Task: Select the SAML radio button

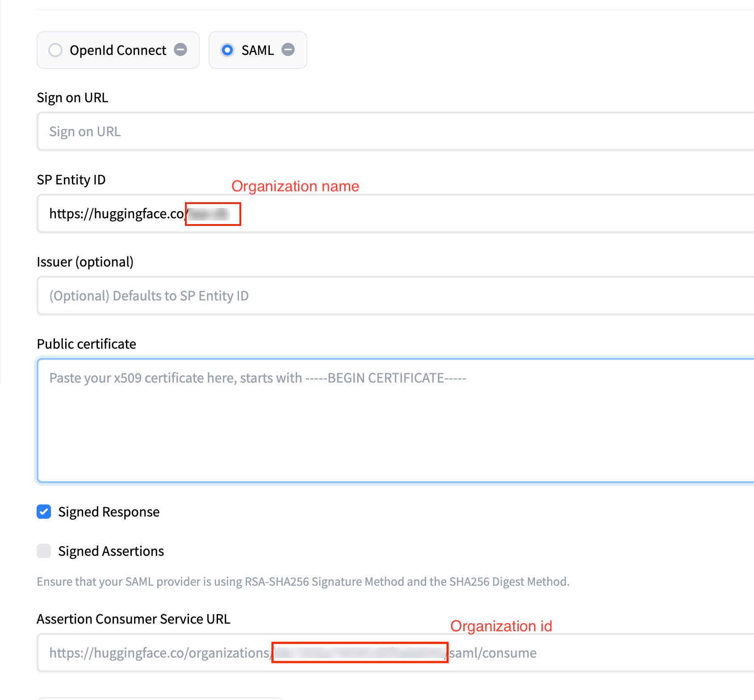Action: pos(227,50)
